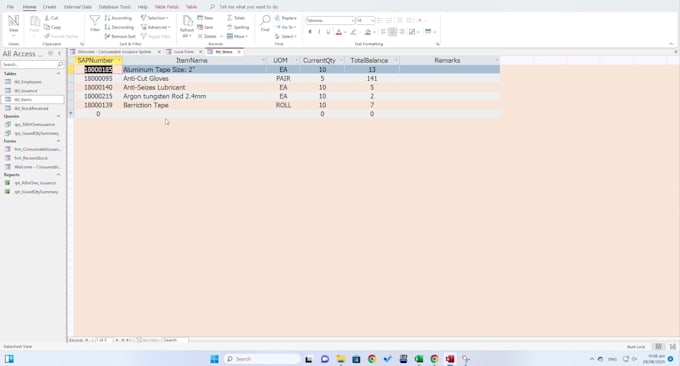This screenshot has height=366, width=680.
Task: Switch to the Issue Form document tab
Action: (183, 52)
